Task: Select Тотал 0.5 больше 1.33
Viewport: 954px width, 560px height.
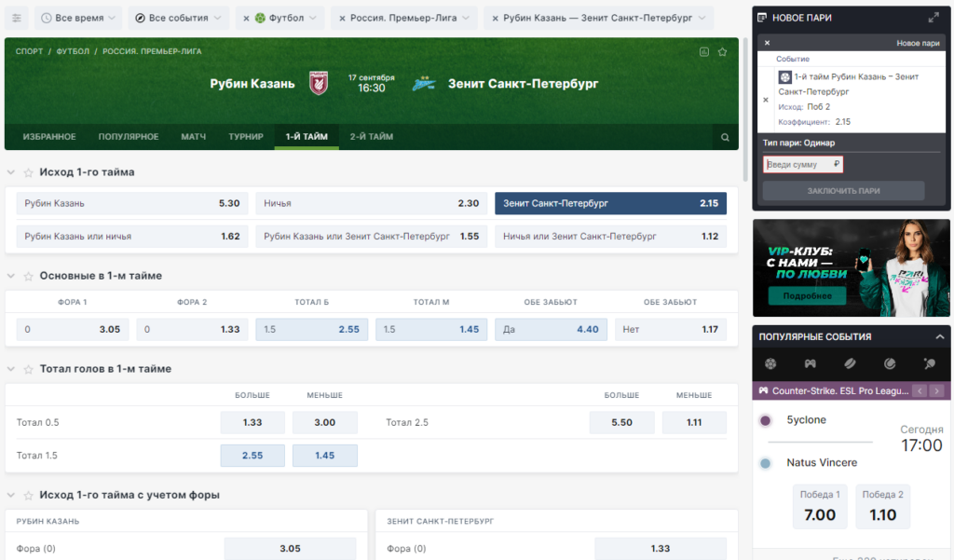Action: click(x=252, y=422)
